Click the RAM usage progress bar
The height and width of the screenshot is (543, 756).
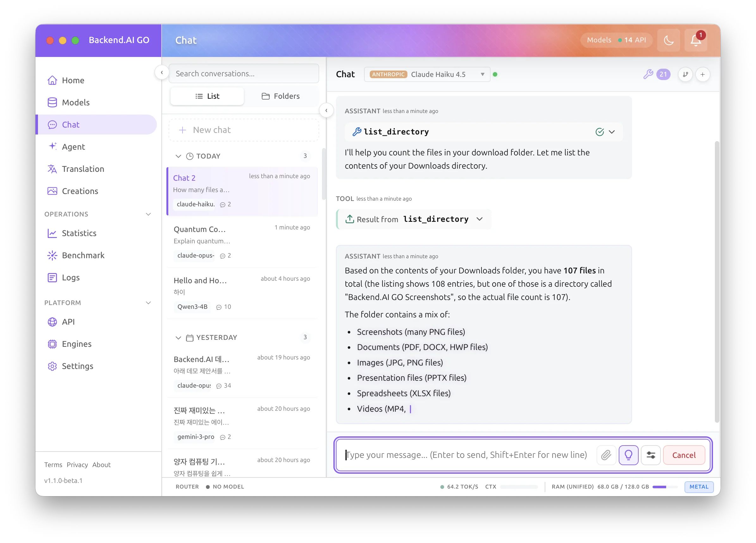[x=665, y=487]
